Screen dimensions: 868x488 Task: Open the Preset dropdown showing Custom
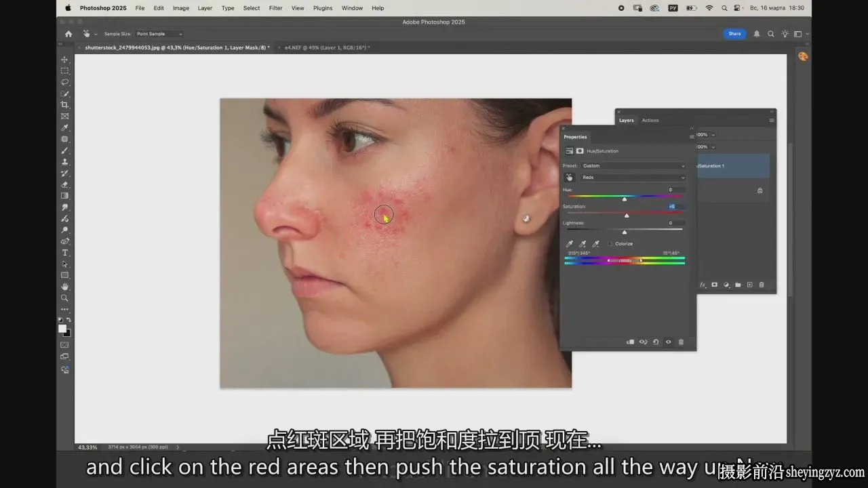[634, 165]
